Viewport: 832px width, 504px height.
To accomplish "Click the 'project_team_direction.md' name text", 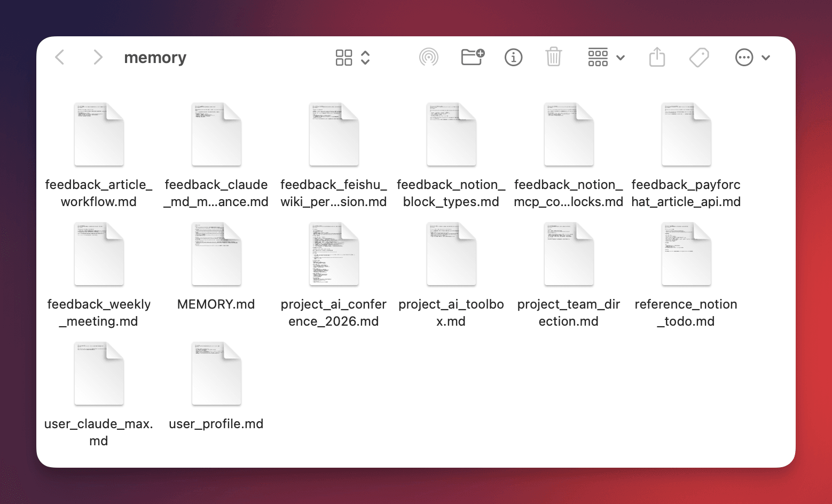I will 569,313.
